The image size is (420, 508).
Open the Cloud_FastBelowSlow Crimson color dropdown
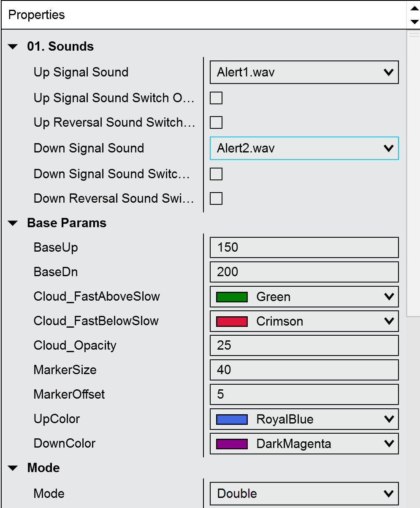click(304, 321)
